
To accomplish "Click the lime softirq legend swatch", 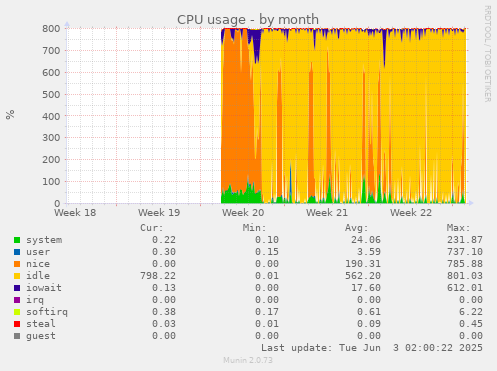I will pyautogui.click(x=17, y=312).
